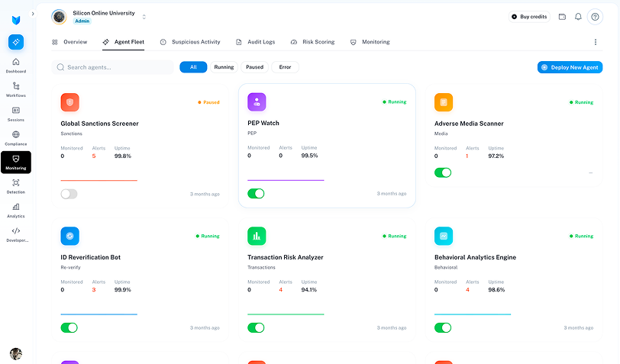
Task: Click Behavioral Analytics Engine teal icon
Action: coord(444,236)
